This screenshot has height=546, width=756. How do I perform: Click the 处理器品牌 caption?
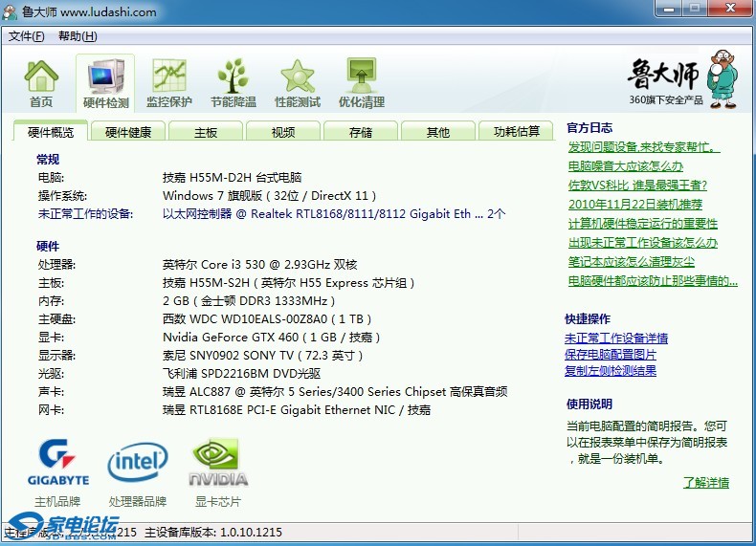coord(138,502)
